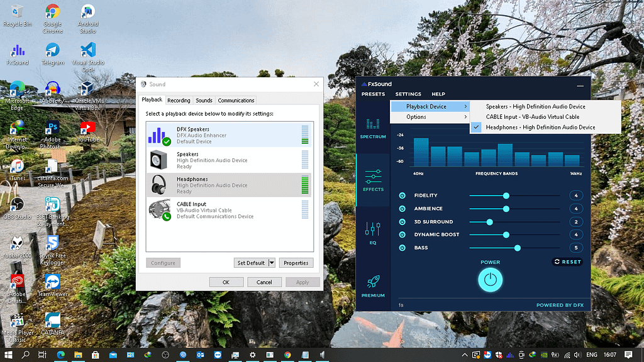
Task: Select the TeamViewer desktop icon
Action: [x=53, y=286]
